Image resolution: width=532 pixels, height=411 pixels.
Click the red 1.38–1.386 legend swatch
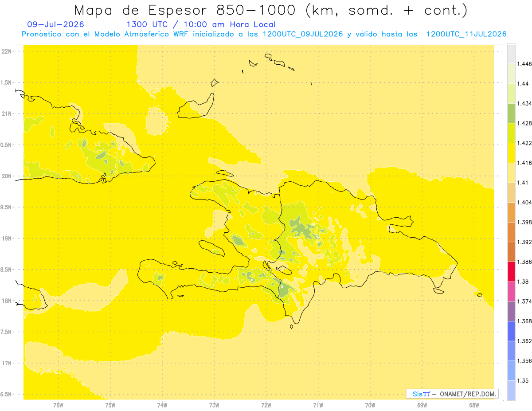point(511,271)
